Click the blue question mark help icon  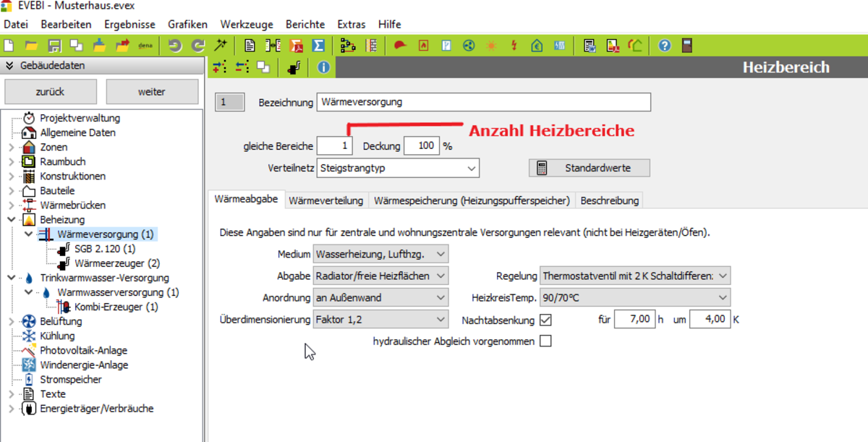point(664,46)
